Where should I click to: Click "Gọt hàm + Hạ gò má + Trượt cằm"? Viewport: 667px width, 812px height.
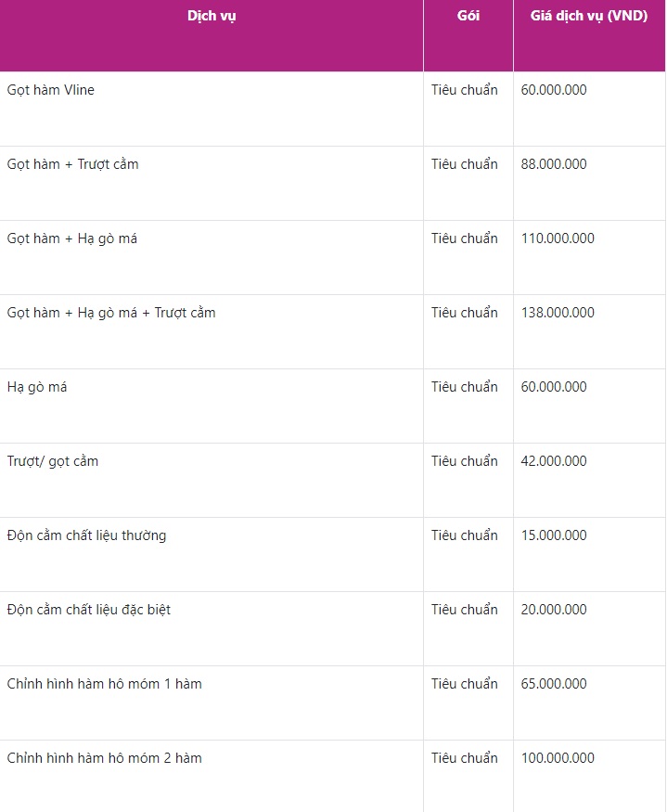(x=111, y=313)
